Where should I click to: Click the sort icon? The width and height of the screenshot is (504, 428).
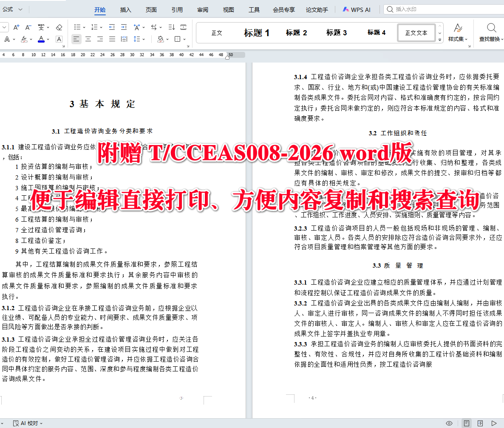(x=171, y=27)
